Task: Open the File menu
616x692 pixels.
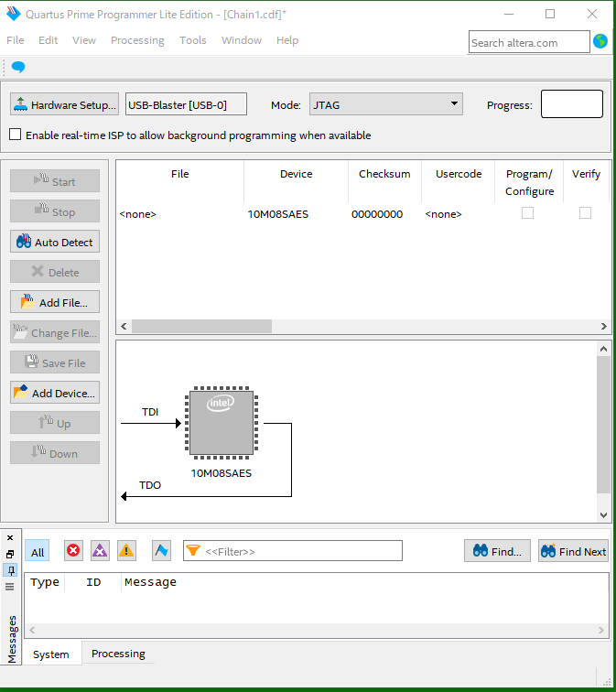Action: 16,40
